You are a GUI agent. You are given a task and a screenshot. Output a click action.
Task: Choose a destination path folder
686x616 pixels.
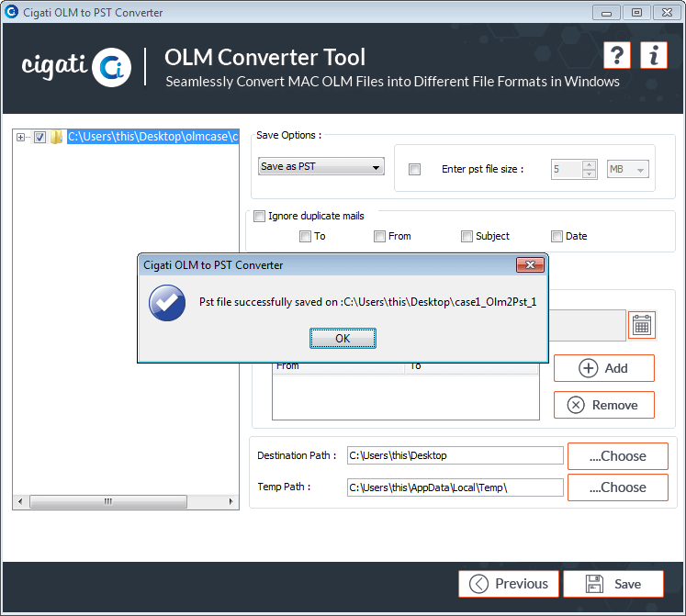click(618, 456)
